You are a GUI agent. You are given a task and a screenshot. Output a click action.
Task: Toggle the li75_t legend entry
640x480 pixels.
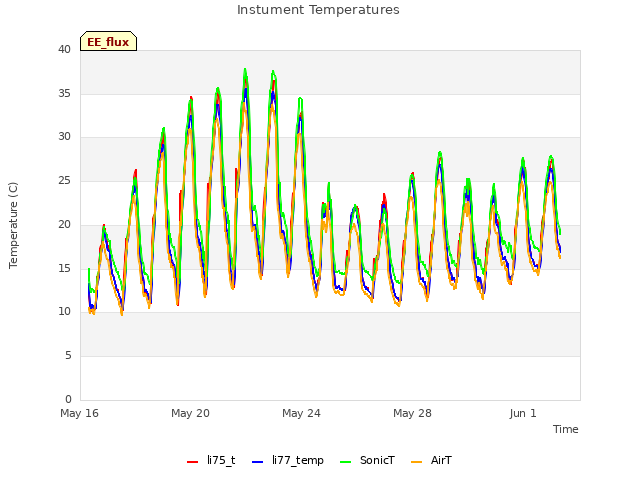[x=211, y=460]
